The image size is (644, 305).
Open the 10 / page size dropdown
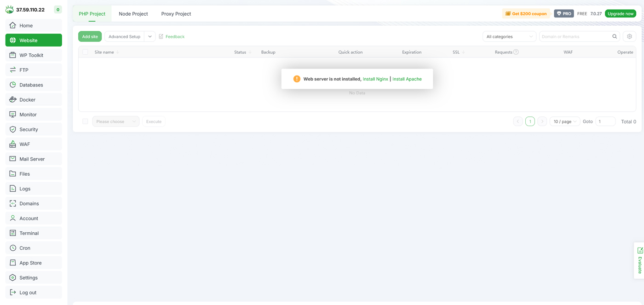(564, 121)
